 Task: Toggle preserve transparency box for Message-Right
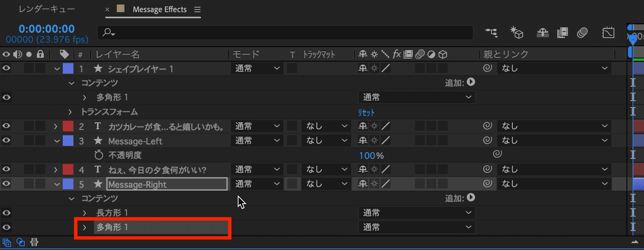click(x=292, y=184)
